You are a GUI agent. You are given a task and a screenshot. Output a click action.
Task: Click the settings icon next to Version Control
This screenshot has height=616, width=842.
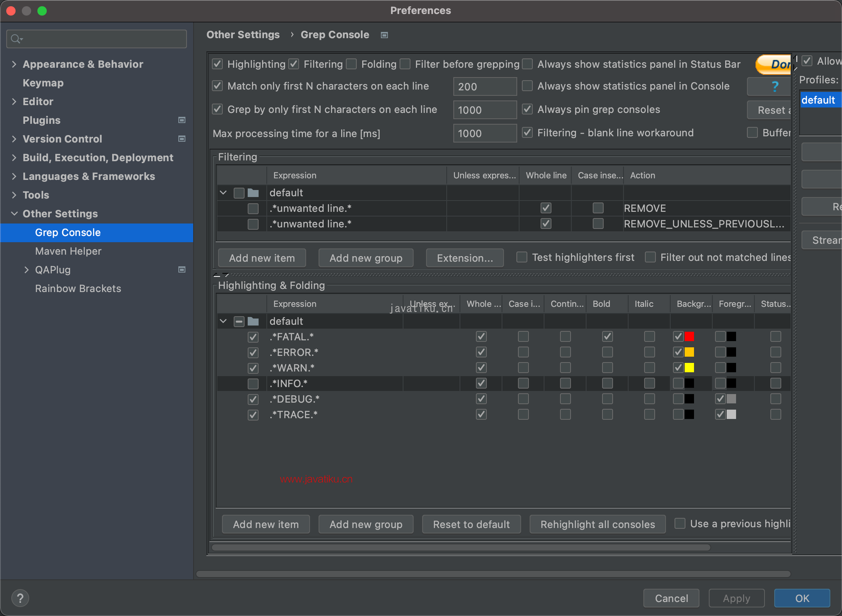point(181,139)
